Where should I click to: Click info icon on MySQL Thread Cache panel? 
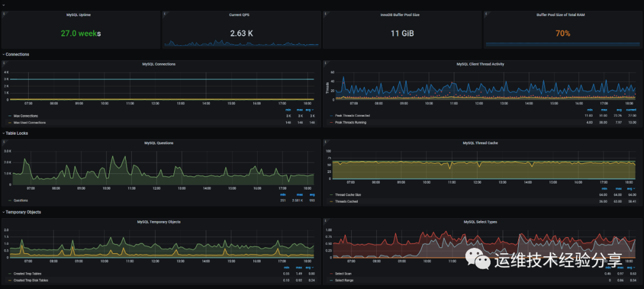click(326, 142)
